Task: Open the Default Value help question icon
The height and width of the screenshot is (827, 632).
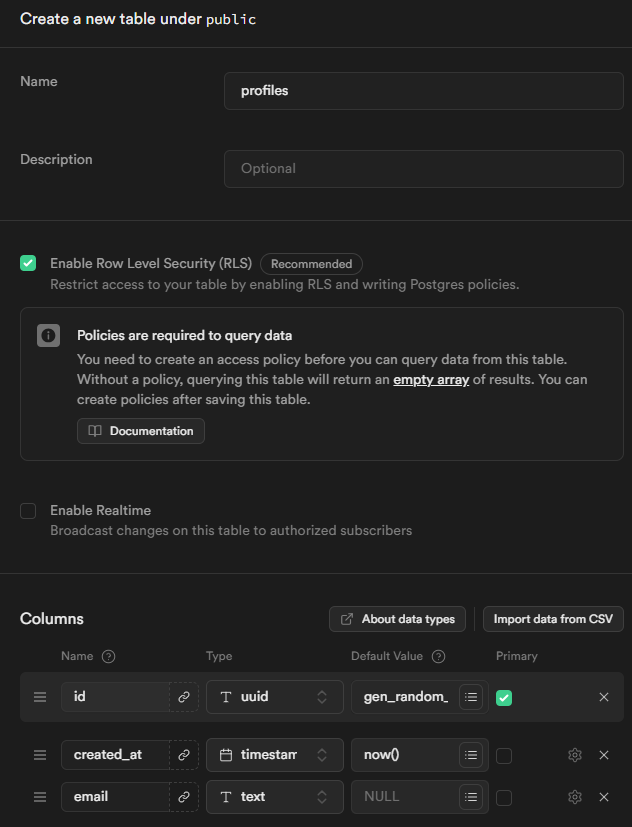Action: point(438,656)
